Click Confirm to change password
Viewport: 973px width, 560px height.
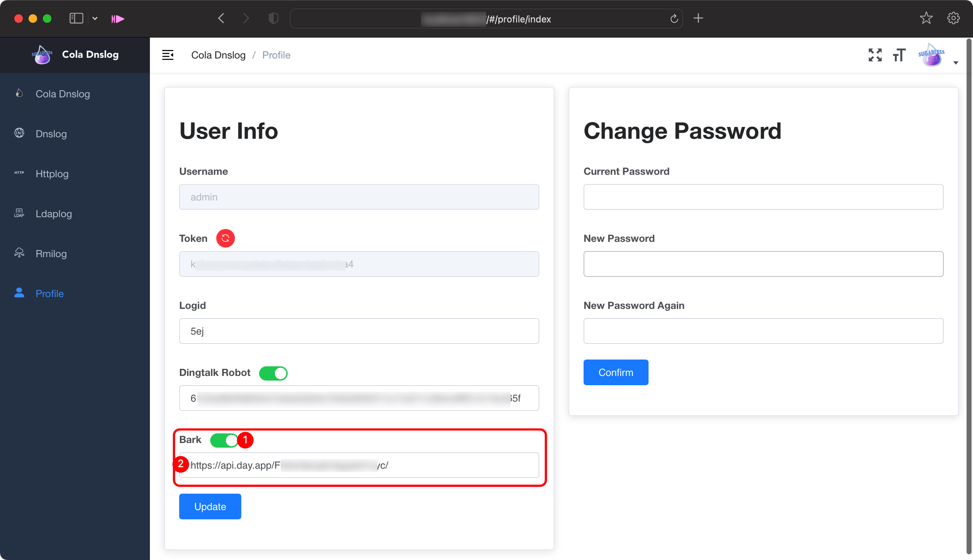[615, 372]
